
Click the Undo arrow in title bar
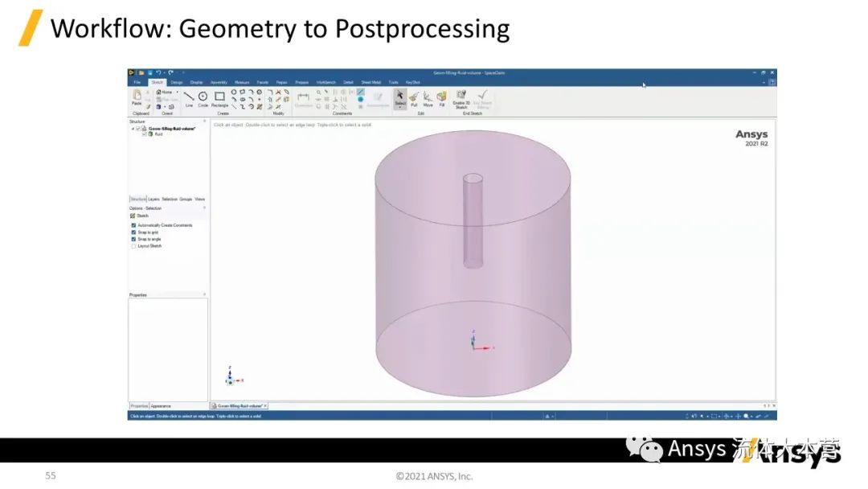pyautogui.click(x=158, y=72)
